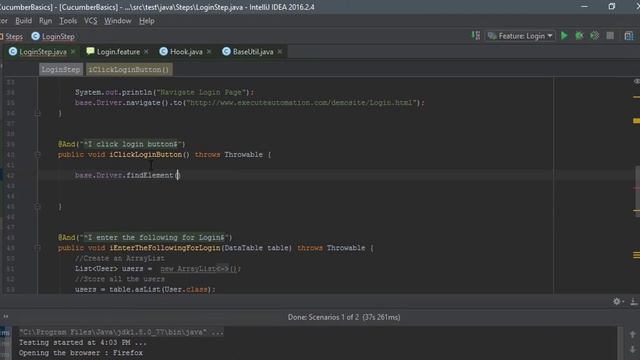Click the inspection eye icon above scrollbar
Image resolution: width=640 pixels, height=360 pixels.
636,81
